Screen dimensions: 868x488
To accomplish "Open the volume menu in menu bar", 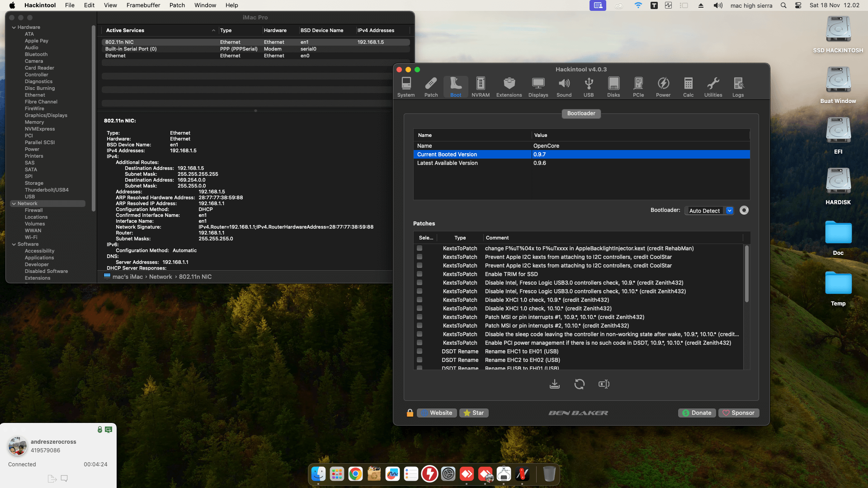I will pyautogui.click(x=718, y=5).
